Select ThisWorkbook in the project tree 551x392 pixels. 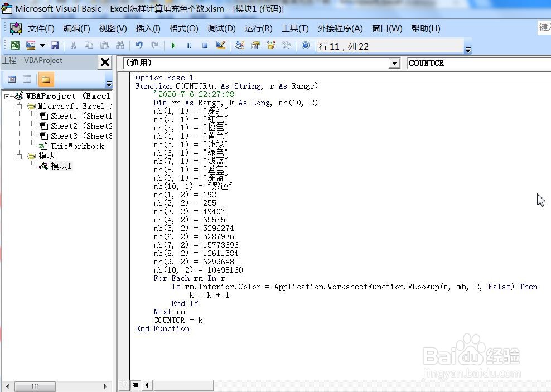(x=71, y=146)
